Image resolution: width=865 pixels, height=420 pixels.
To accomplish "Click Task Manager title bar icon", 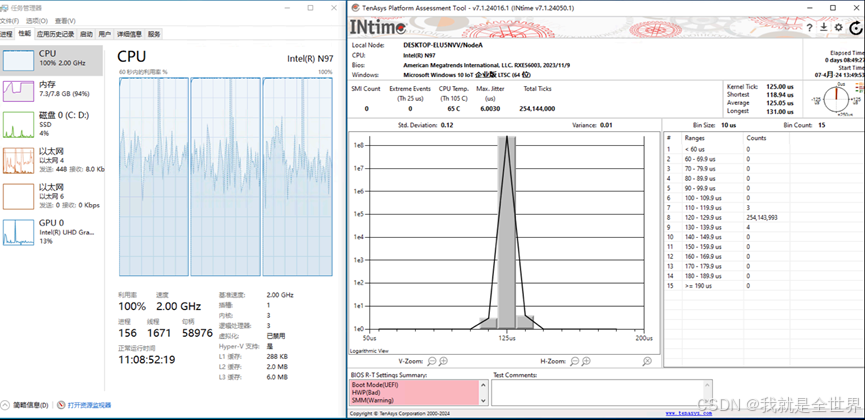I will pos(4,8).
